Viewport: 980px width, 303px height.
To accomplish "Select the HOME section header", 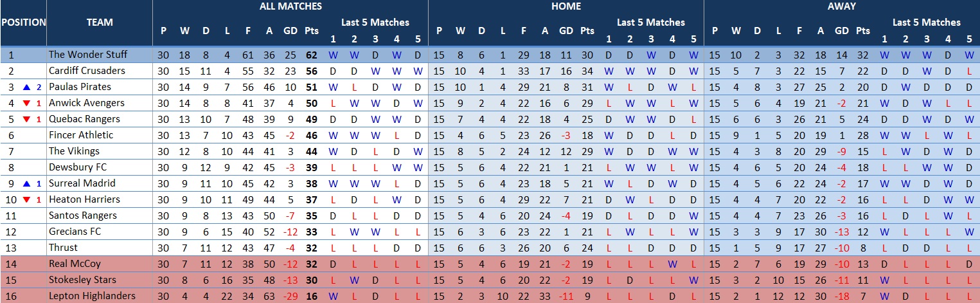I will tap(566, 6).
